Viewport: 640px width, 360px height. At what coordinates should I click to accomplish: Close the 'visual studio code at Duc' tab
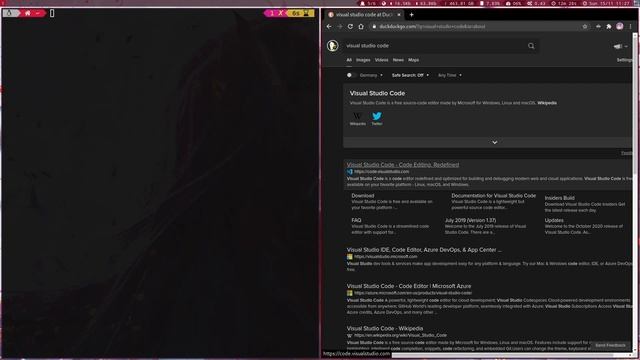399,15
